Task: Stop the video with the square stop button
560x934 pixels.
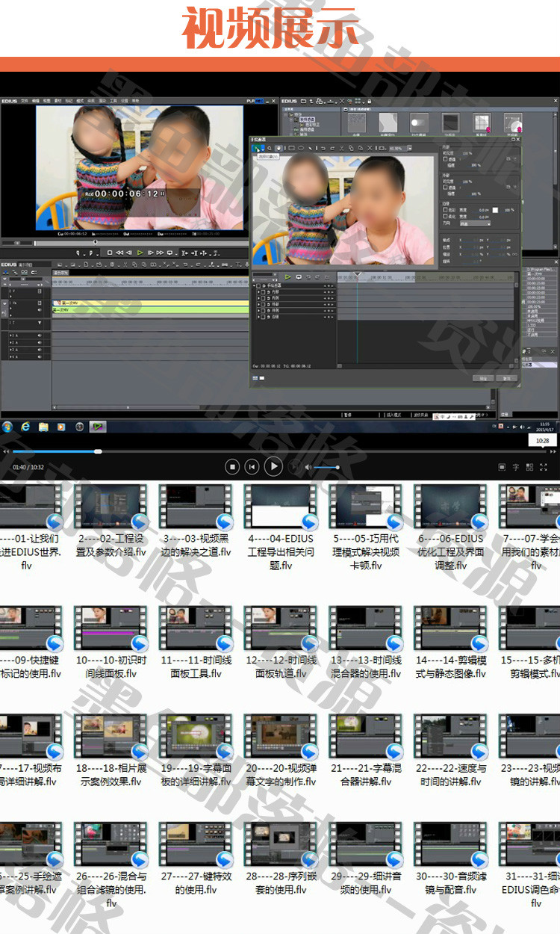Action: point(232,467)
